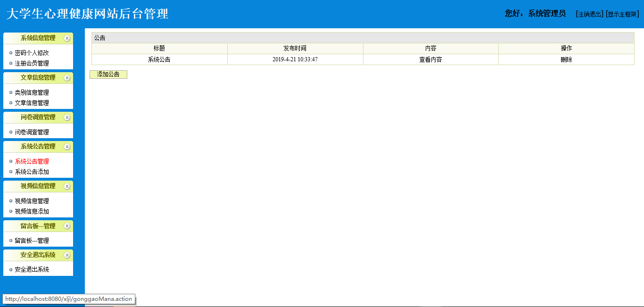The image size is (644, 307).
Task: Click the 系统公告管理 section header
Action: click(x=38, y=147)
